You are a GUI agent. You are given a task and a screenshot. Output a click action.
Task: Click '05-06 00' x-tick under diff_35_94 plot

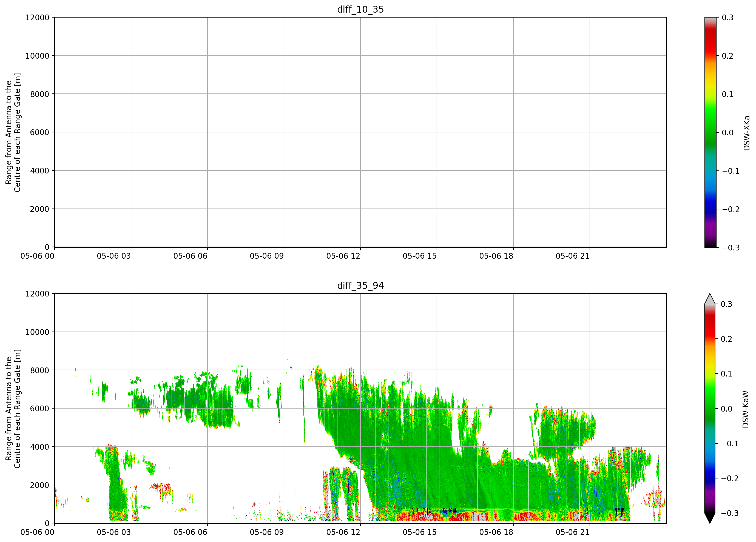[37, 532]
